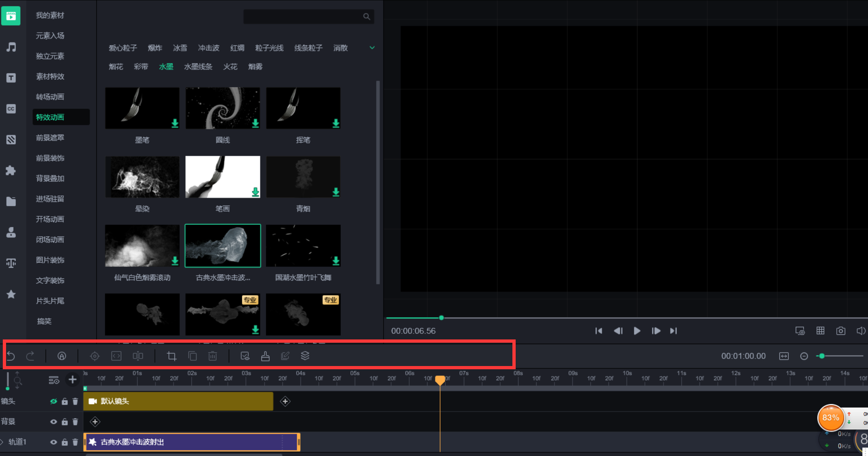Open the music section in left sidebar
Image resolution: width=868 pixels, height=456 pixels.
coord(11,47)
